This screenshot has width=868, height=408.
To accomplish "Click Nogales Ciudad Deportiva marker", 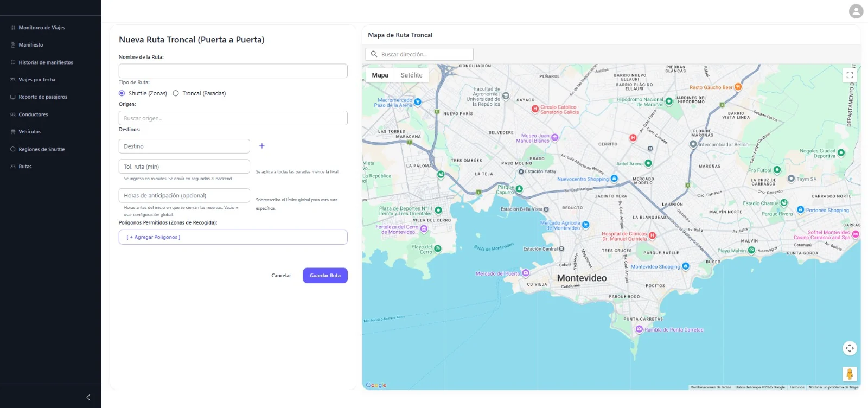I will (841, 153).
